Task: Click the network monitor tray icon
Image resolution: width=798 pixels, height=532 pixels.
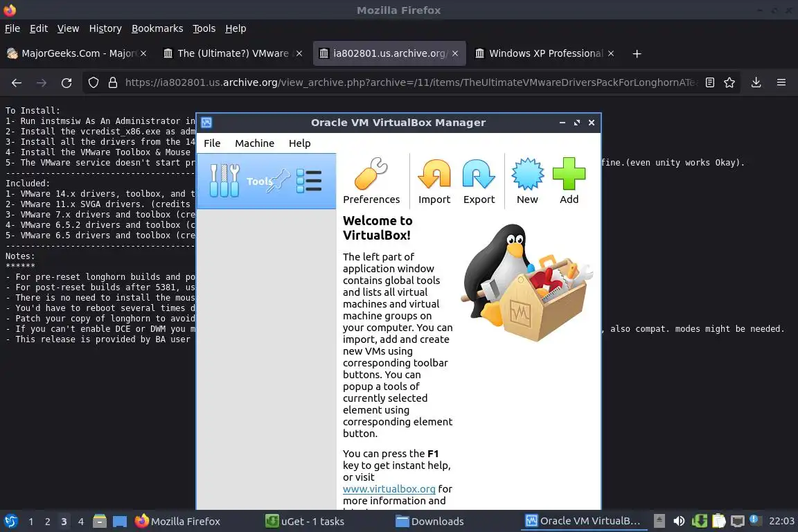Action: pos(738,521)
